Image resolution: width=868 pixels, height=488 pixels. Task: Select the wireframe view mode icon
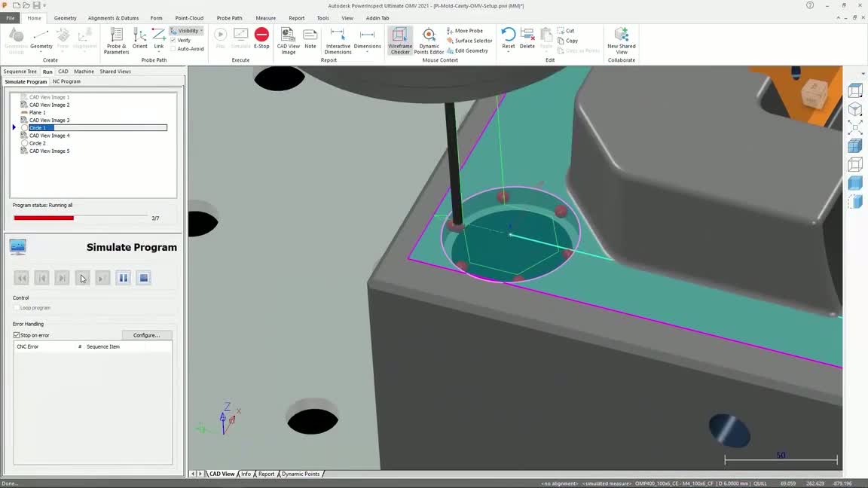tap(854, 164)
